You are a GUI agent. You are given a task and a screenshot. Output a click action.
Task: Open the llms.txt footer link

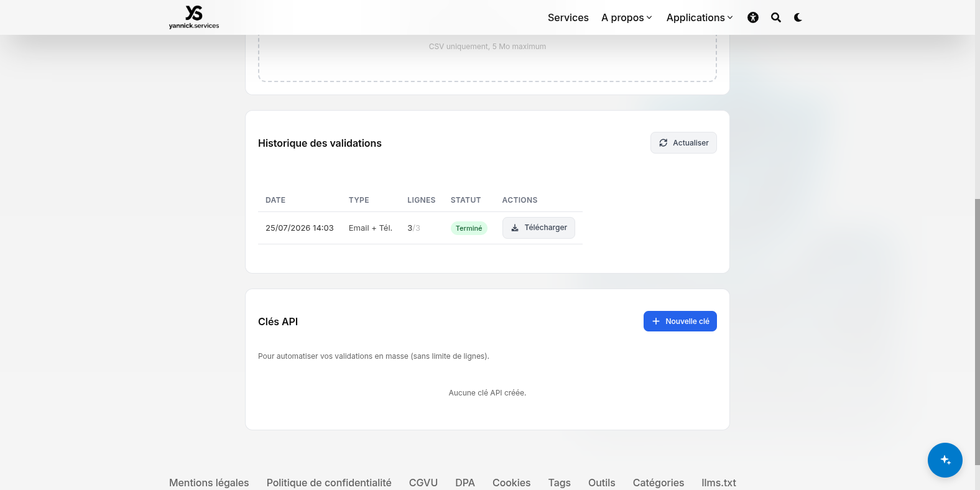coord(719,483)
